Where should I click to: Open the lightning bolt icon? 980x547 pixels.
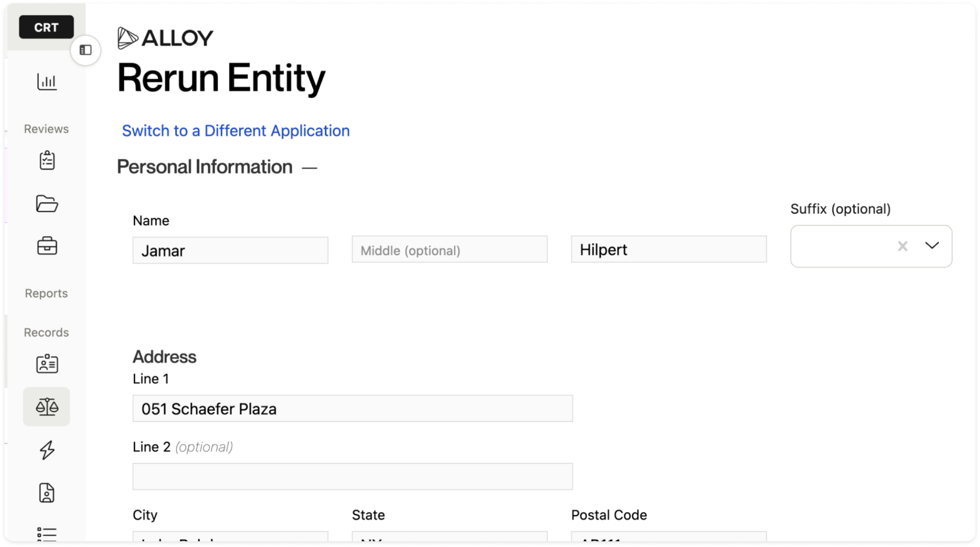pyautogui.click(x=47, y=450)
